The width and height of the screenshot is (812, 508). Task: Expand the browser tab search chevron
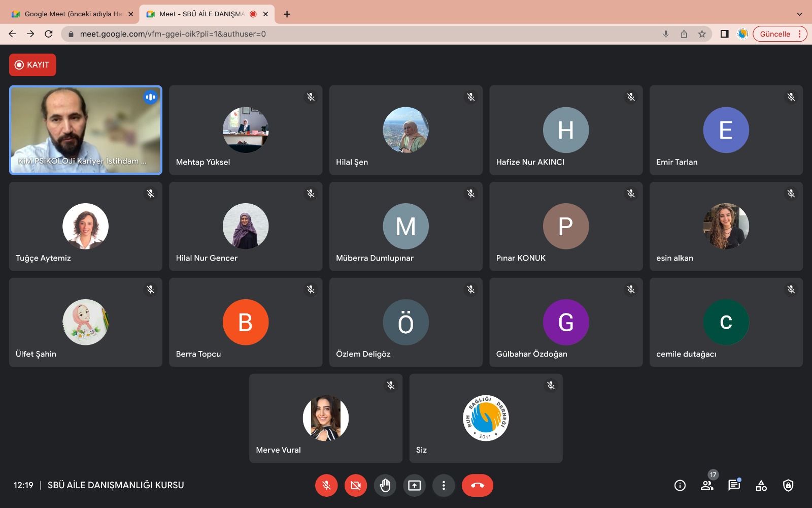tap(799, 14)
